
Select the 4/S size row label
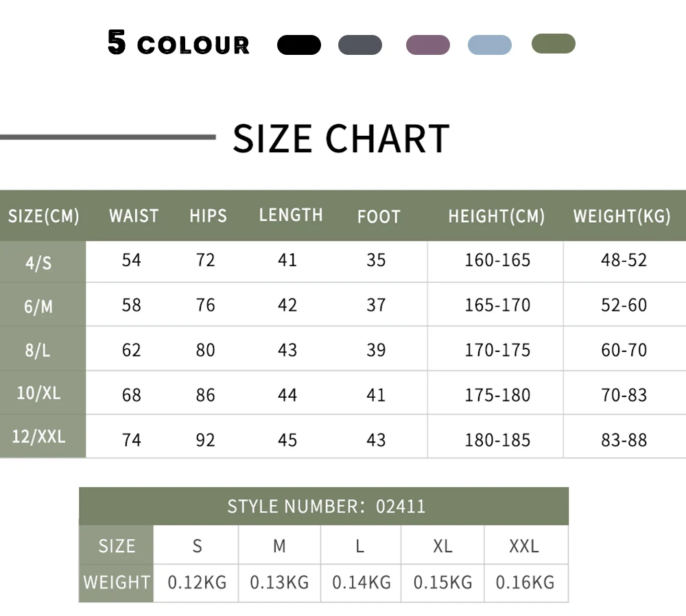point(38,262)
